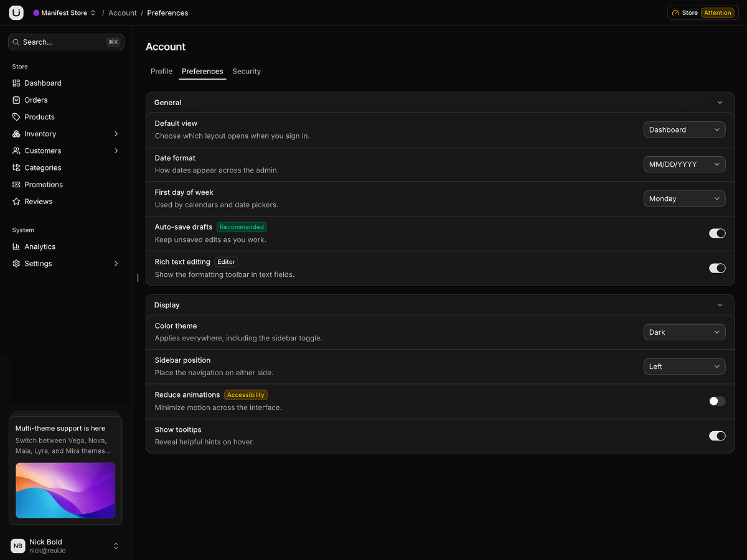This screenshot has width=747, height=560.
Task: Open the Date format dropdown
Action: (684, 164)
